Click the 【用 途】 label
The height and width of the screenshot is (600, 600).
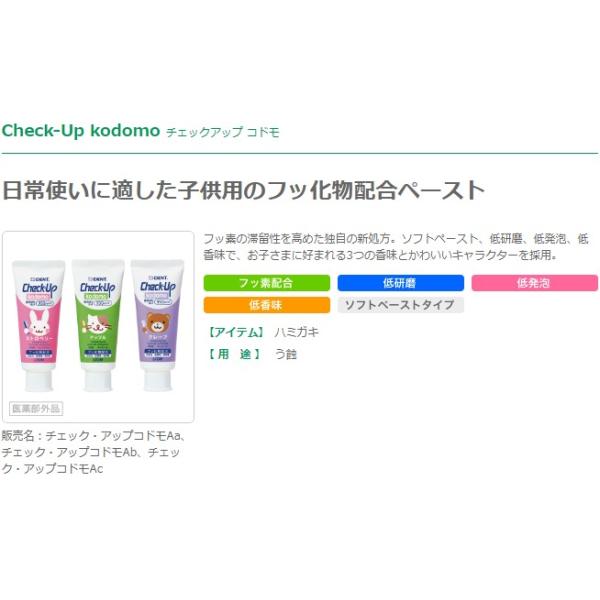[236, 354]
